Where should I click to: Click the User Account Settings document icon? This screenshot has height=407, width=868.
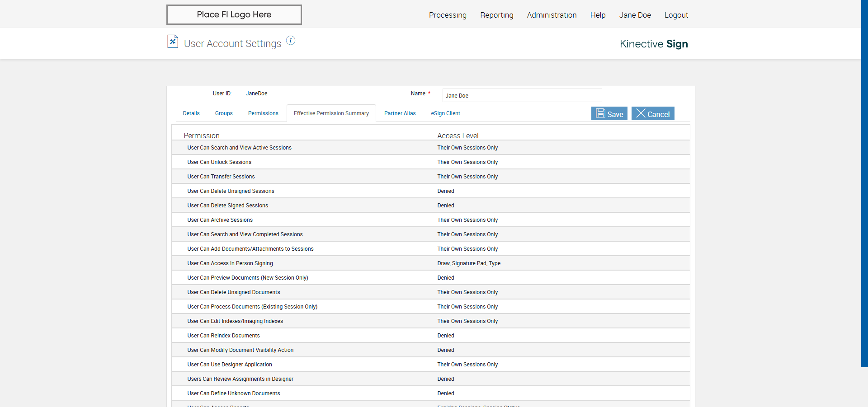click(173, 42)
